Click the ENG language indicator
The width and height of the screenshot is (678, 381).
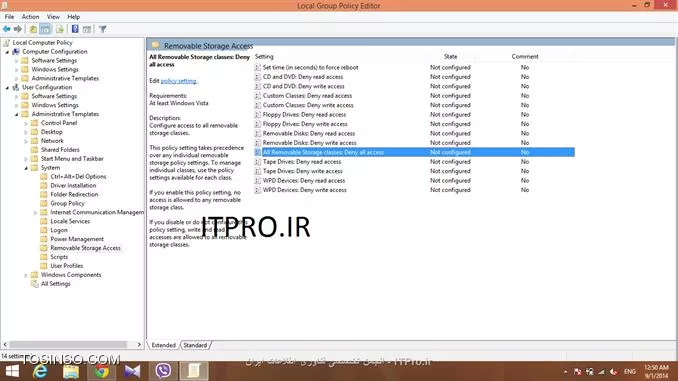click(x=630, y=371)
